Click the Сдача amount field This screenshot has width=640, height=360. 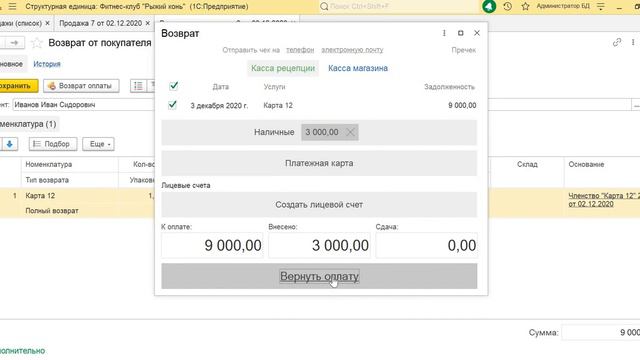pyautogui.click(x=427, y=245)
